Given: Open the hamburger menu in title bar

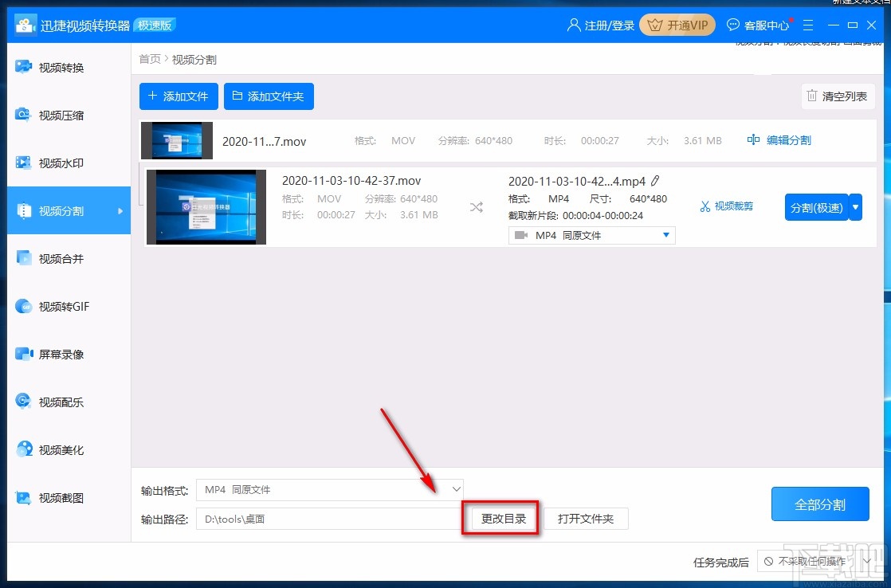Looking at the screenshot, I should 808,25.
